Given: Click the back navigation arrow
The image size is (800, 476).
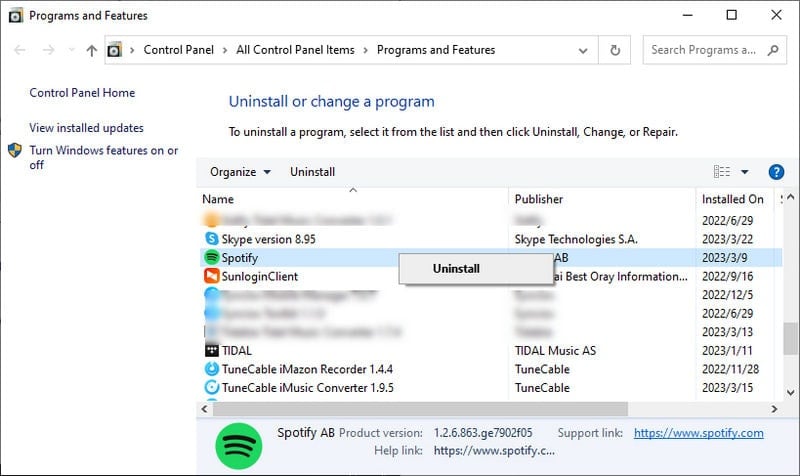Looking at the screenshot, I should click(x=20, y=50).
